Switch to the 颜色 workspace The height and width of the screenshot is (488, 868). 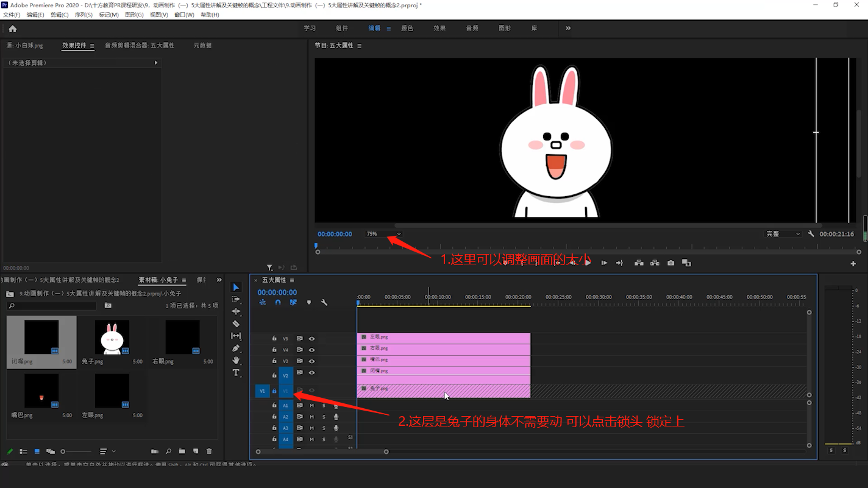(x=407, y=28)
